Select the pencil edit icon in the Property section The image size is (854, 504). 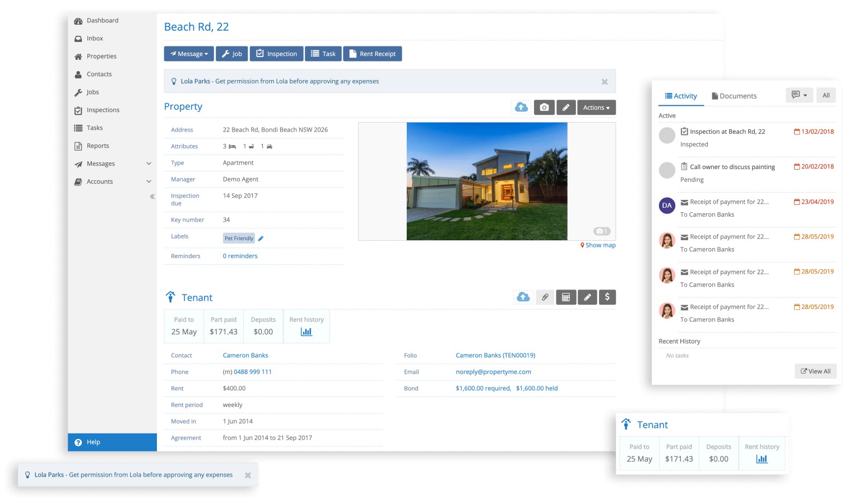coord(566,107)
